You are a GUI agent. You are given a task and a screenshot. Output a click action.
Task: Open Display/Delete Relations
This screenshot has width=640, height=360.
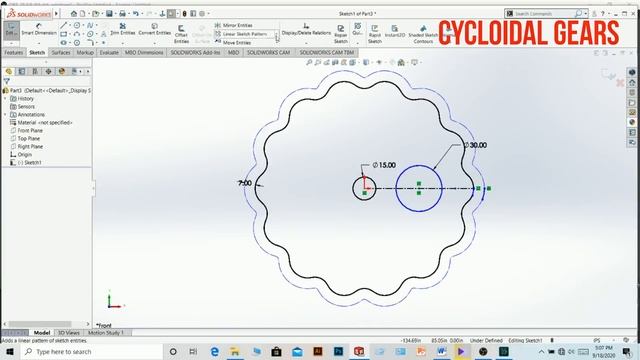coord(306,29)
